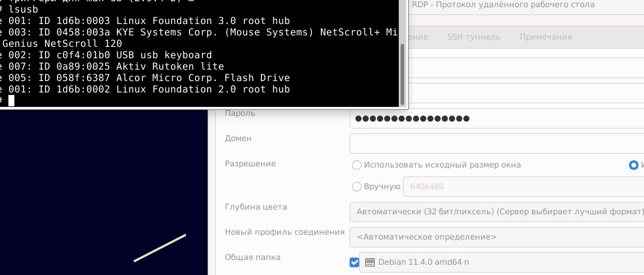Screen dimensions: 644x275
Task: Open the Глубина цвета dropdown
Action: pyautogui.click(x=496, y=212)
